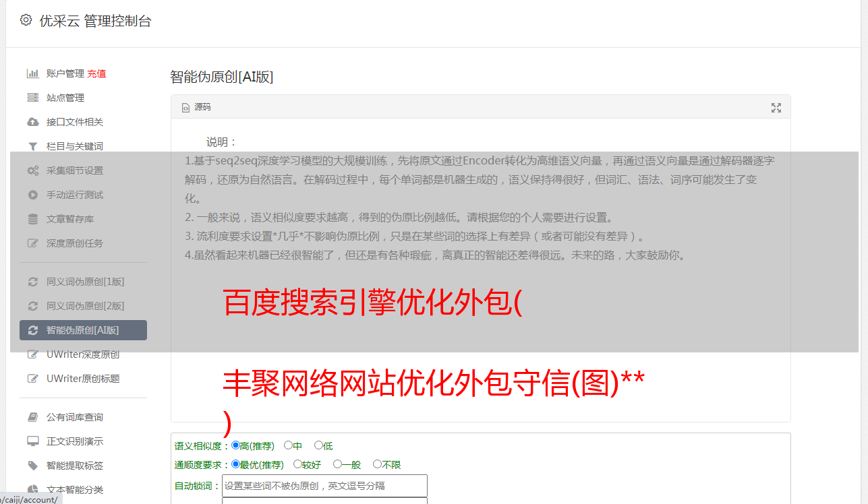The width and height of the screenshot is (868, 504).
Task: Click the red 充值 recharge link
Action: click(96, 73)
